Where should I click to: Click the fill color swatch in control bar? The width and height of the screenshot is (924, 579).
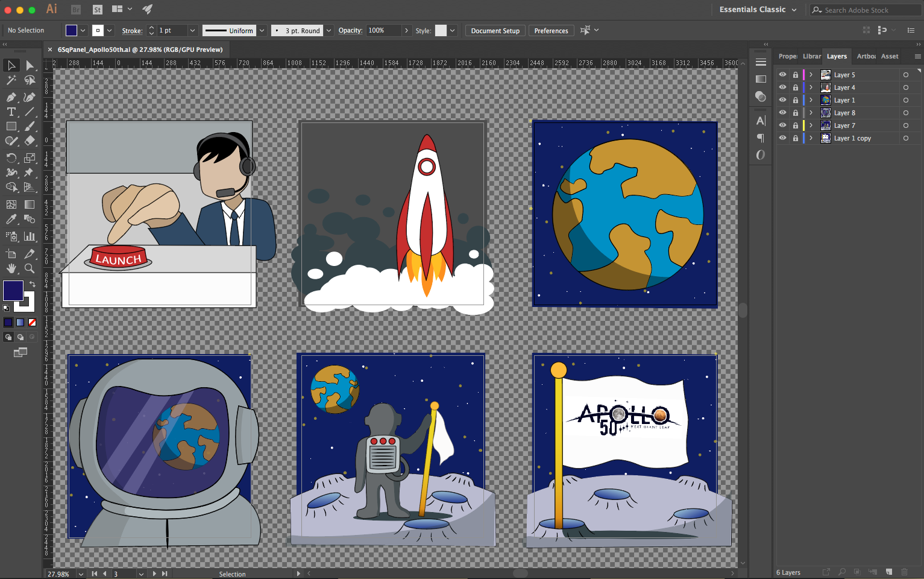(71, 30)
